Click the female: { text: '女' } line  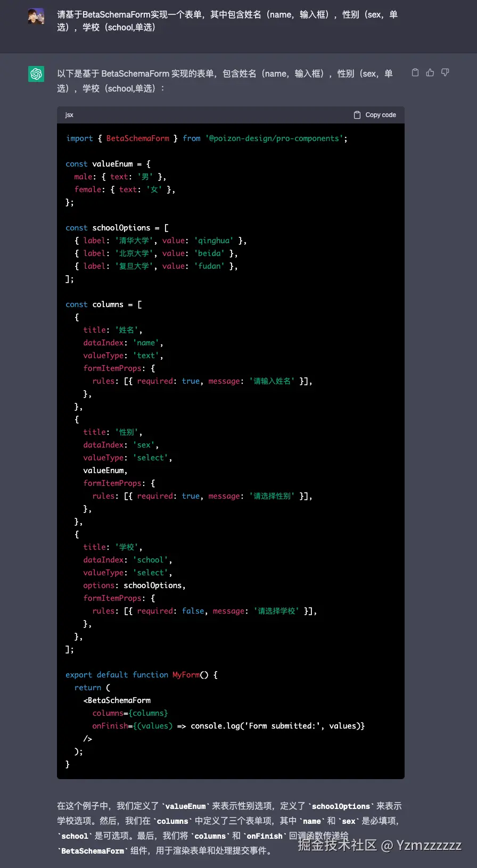pos(125,189)
